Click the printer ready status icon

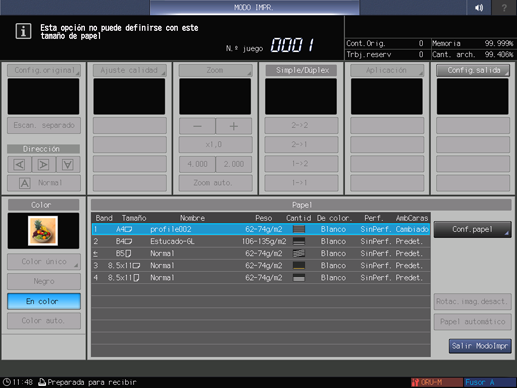click(x=42, y=382)
